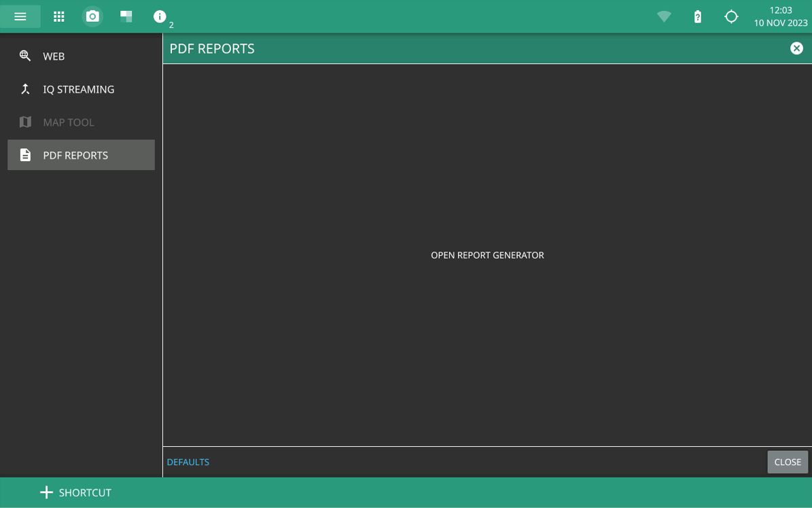Click the PDF REPORTS panel title
The image size is (812, 508).
pyautogui.click(x=212, y=48)
